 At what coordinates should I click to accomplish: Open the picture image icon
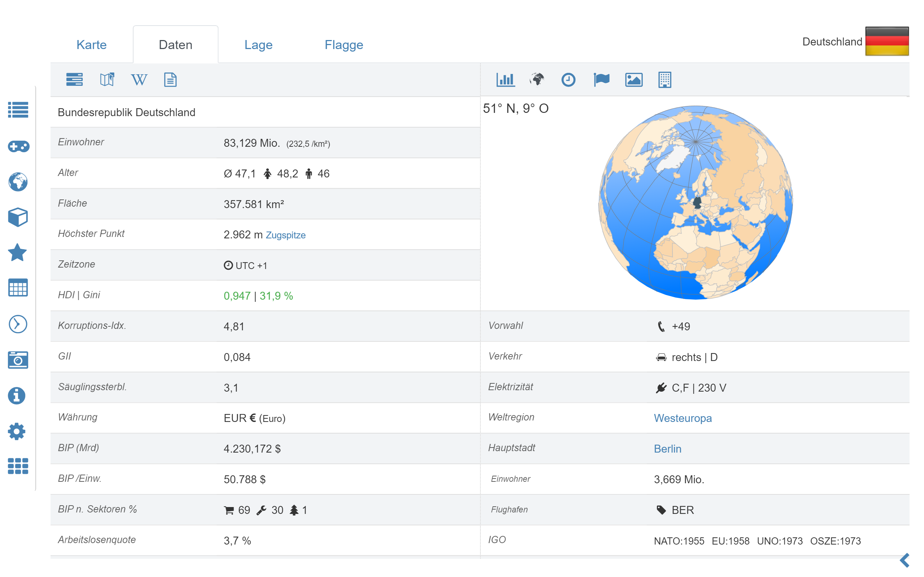(x=633, y=80)
